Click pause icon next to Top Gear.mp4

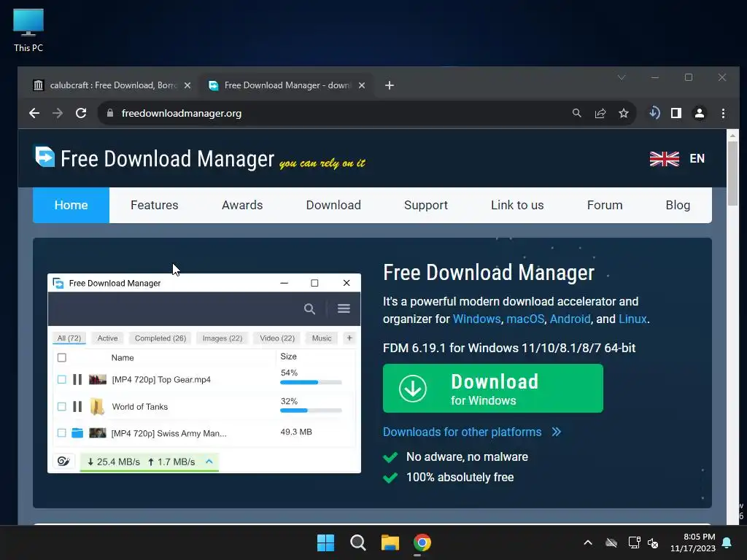pyautogui.click(x=77, y=379)
